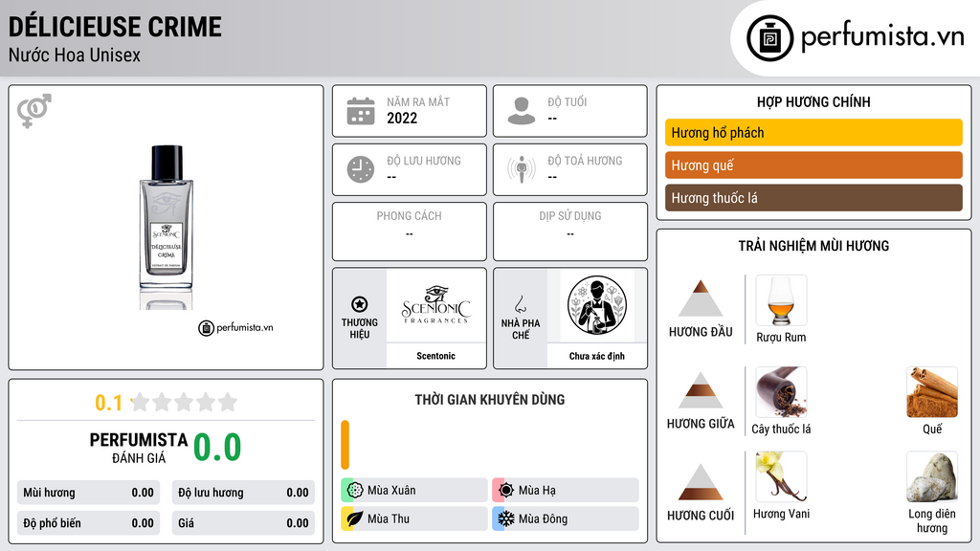The image size is (980, 551).
Task: Open the Cây thuốc lá note image
Action: [781, 391]
